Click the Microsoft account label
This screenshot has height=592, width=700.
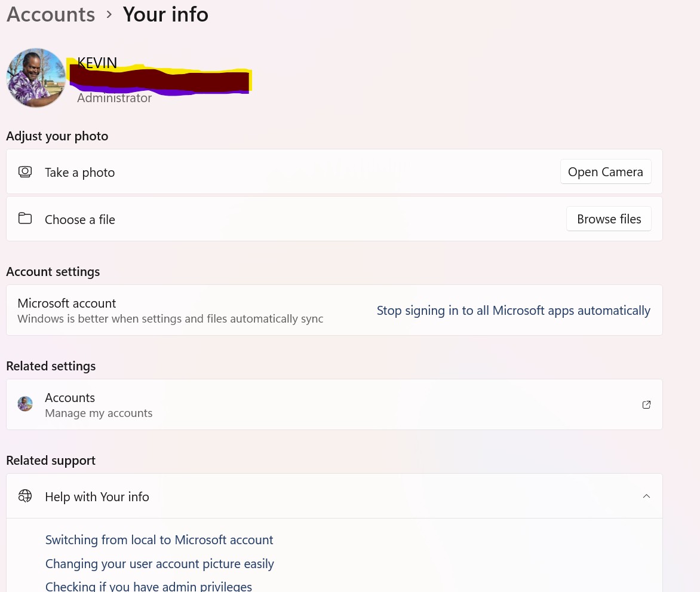(66, 303)
